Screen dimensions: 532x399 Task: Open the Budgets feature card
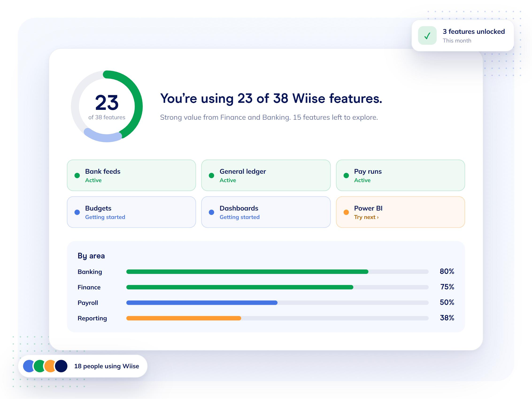[131, 212]
